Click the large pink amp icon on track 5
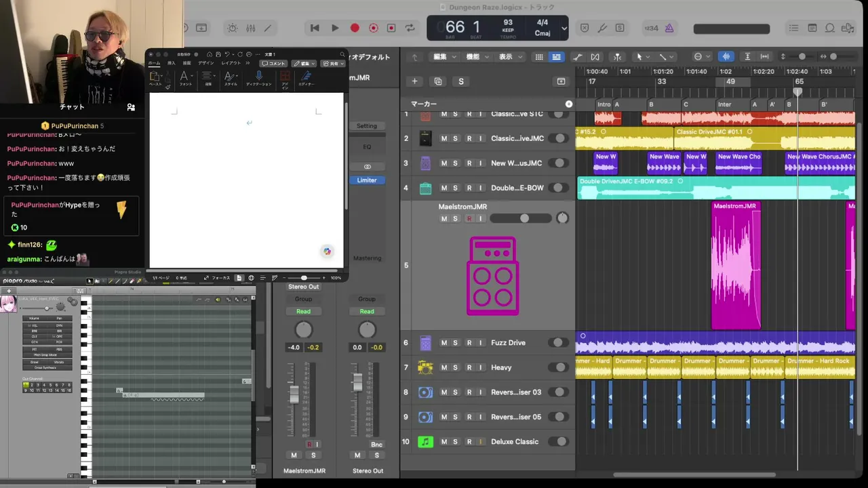The image size is (868, 488). [x=493, y=276]
